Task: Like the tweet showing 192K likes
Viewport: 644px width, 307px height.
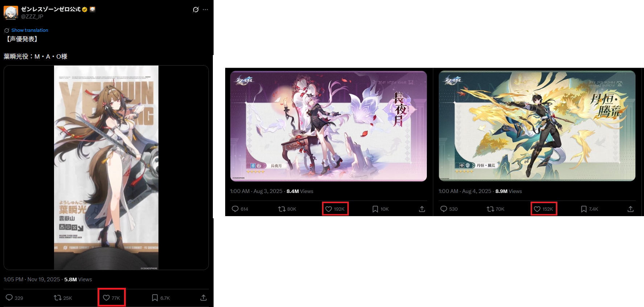Action: (335, 209)
